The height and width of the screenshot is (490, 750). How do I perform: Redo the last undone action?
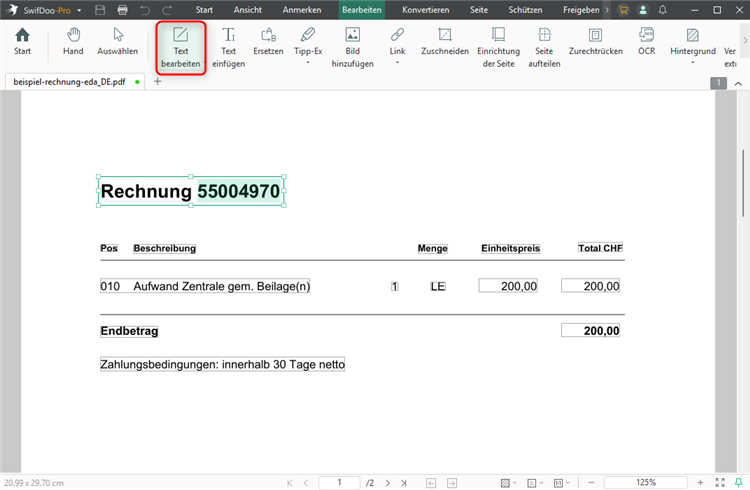pos(167,10)
